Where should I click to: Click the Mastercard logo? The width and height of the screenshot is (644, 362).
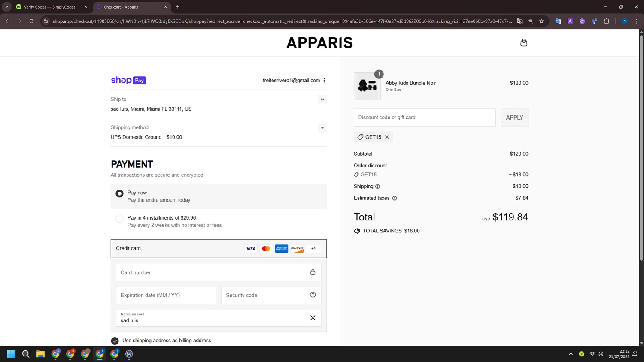(x=266, y=249)
